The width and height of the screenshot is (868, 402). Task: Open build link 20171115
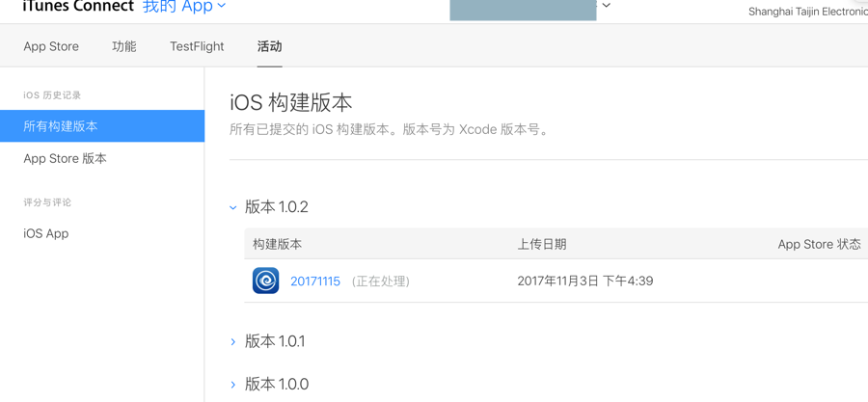point(315,281)
